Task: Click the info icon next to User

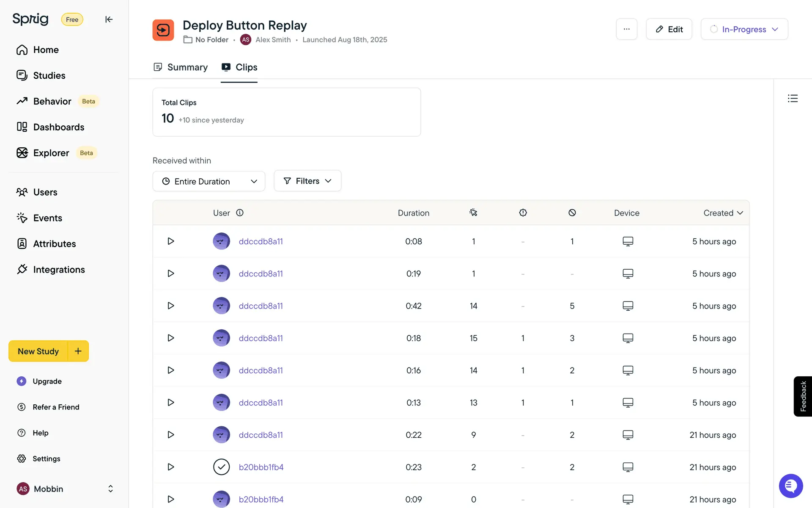Action: (240, 213)
